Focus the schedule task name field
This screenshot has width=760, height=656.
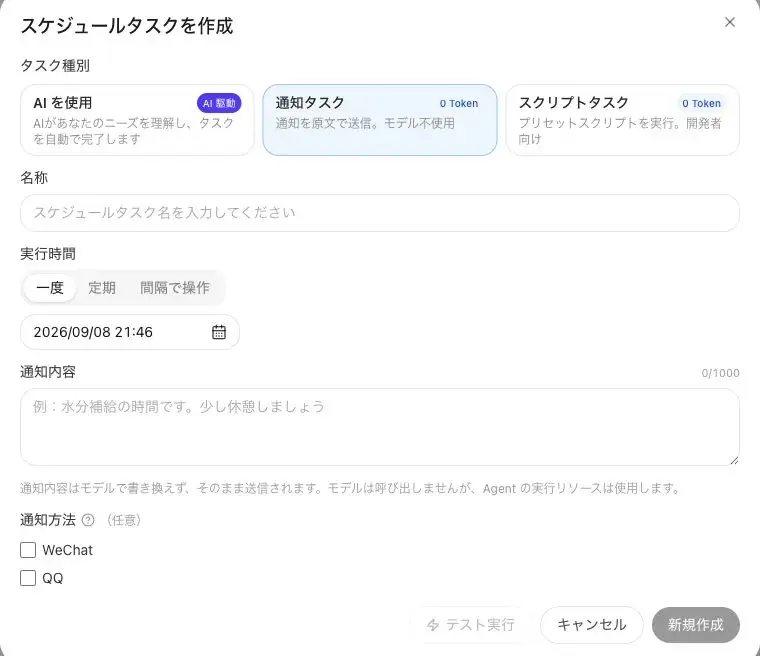[x=380, y=213]
